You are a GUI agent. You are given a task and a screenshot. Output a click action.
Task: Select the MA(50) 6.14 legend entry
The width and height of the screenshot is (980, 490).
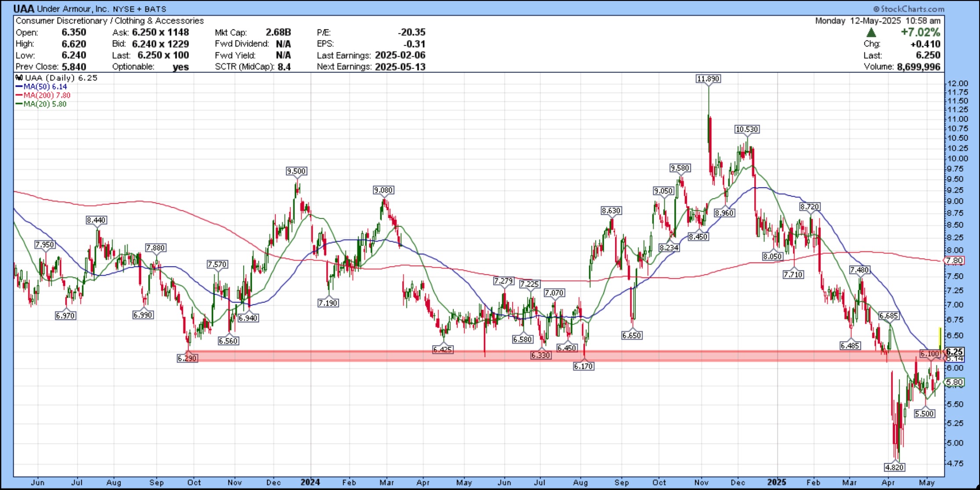[x=41, y=86]
